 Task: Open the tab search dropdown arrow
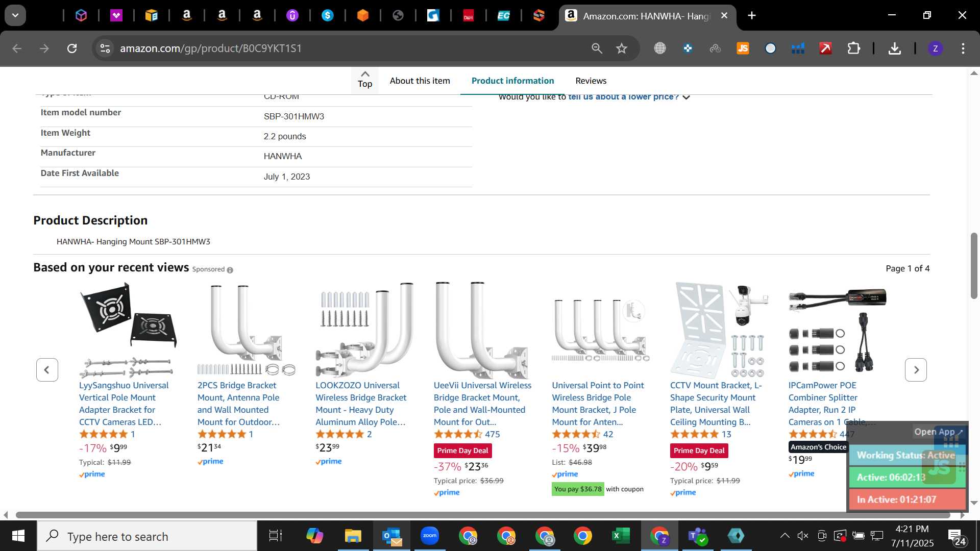(x=15, y=15)
